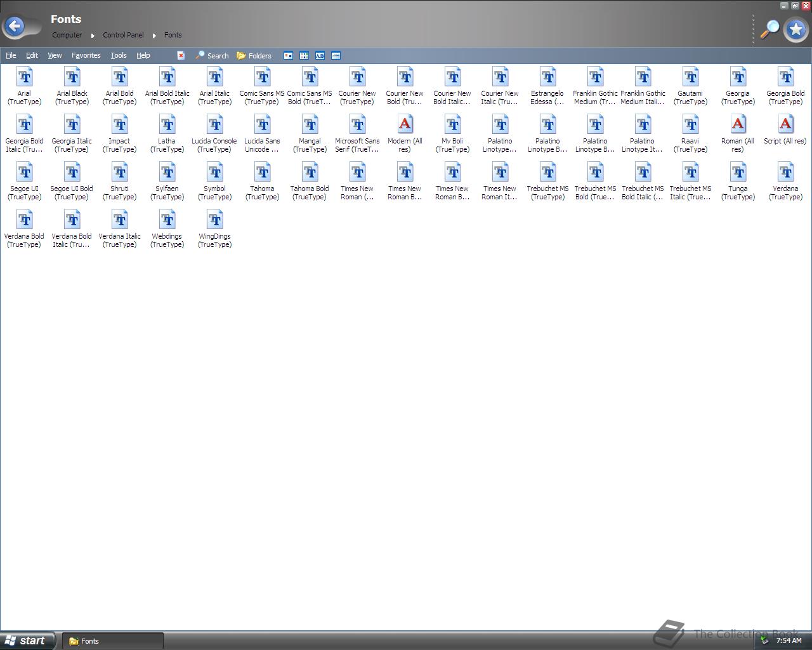Select the Gautami font icon

point(690,86)
